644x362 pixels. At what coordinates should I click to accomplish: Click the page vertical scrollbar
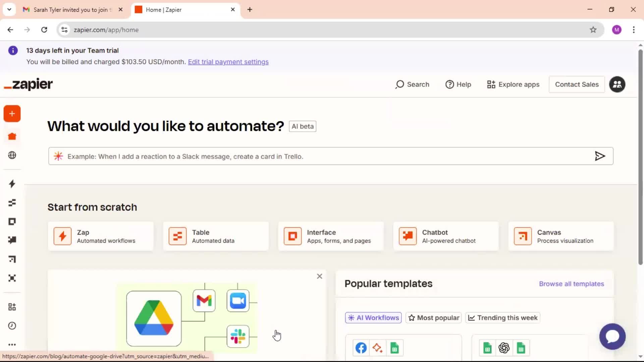[640, 158]
